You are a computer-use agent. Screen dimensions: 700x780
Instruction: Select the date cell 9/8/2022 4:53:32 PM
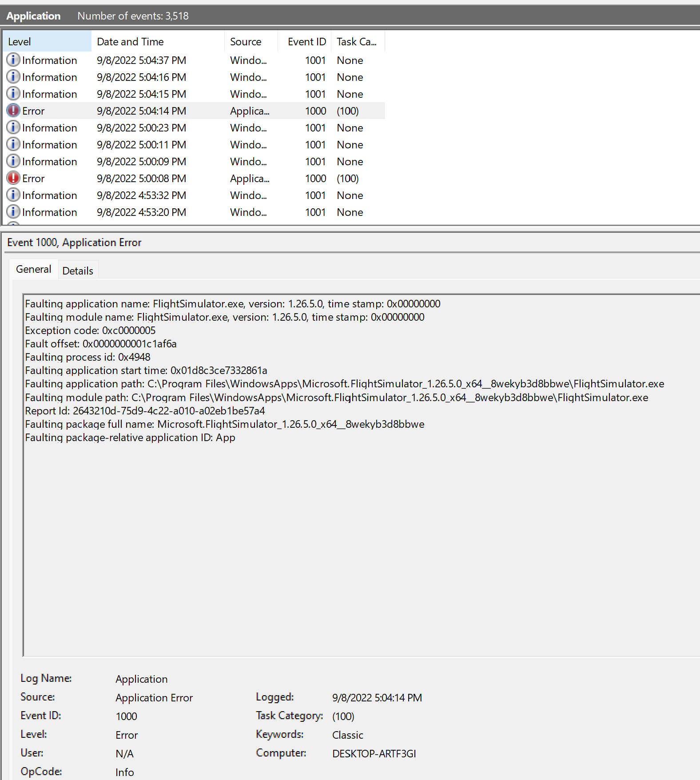click(141, 195)
